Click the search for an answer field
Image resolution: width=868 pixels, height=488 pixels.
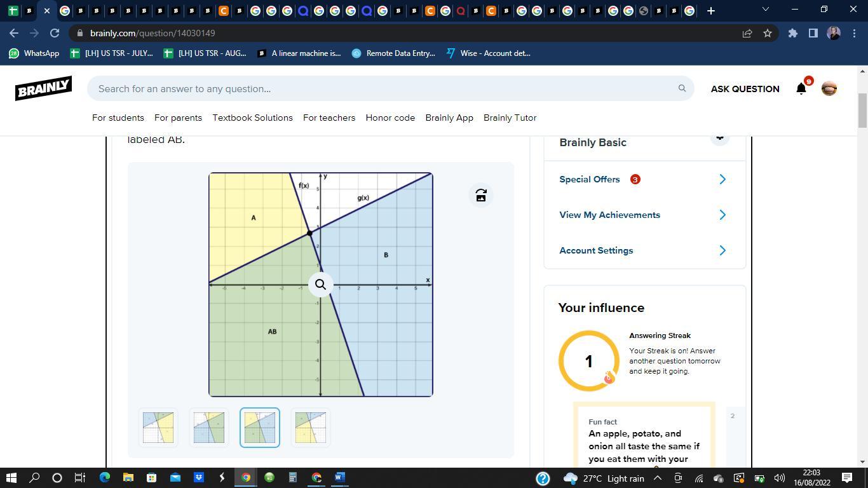(381, 88)
